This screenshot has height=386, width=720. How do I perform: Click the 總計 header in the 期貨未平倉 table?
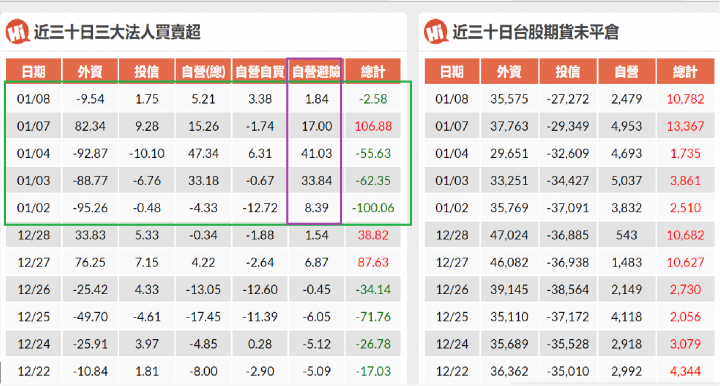coord(685,72)
